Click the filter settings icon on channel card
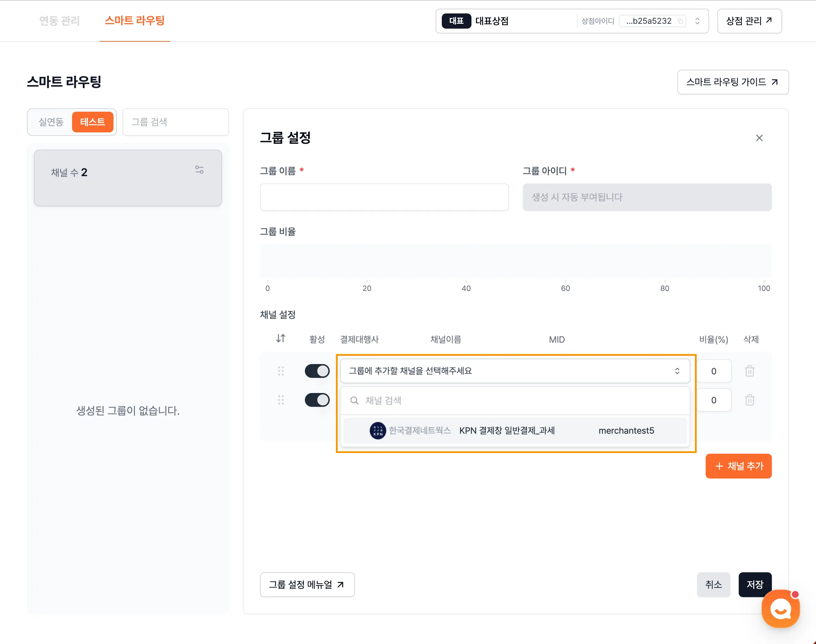Image resolution: width=816 pixels, height=644 pixels. 199,170
